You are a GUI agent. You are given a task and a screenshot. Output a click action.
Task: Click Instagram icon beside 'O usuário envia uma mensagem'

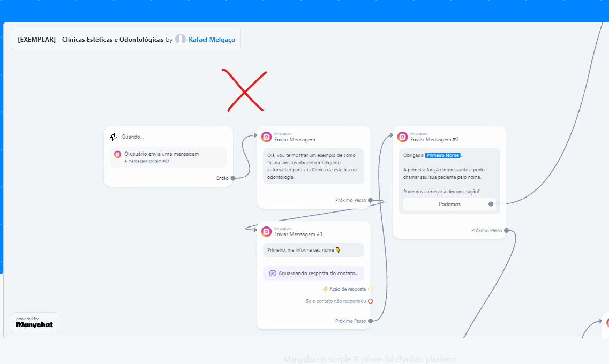117,154
